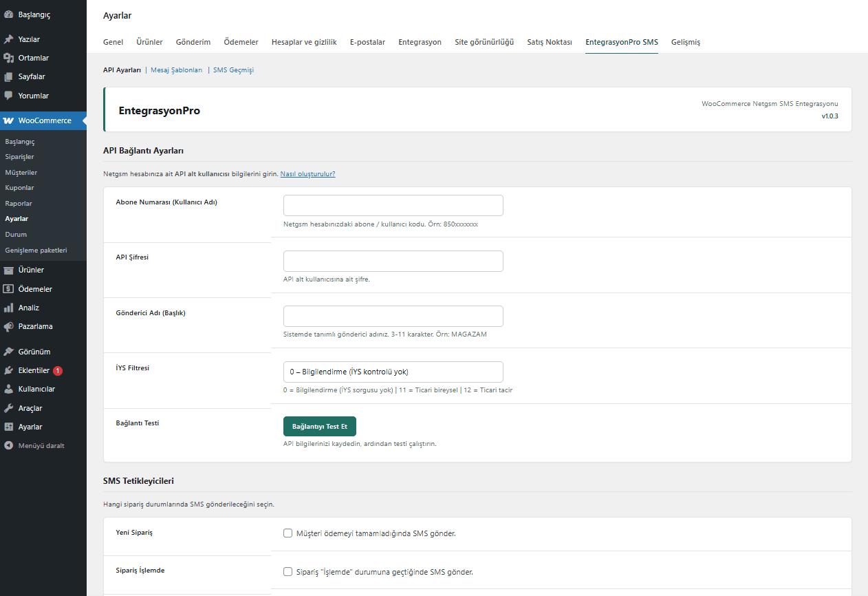Open the Hesaplar ve gizlilik tab
868x596 pixels.
304,42
